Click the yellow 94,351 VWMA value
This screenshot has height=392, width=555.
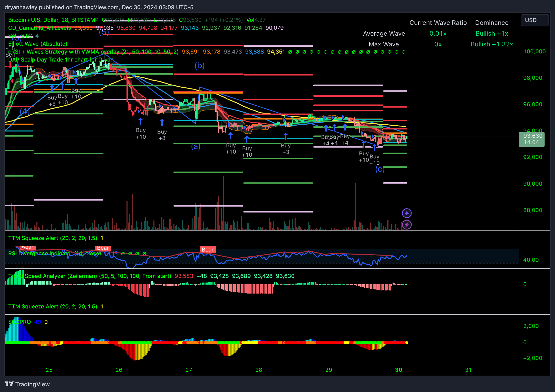point(276,52)
